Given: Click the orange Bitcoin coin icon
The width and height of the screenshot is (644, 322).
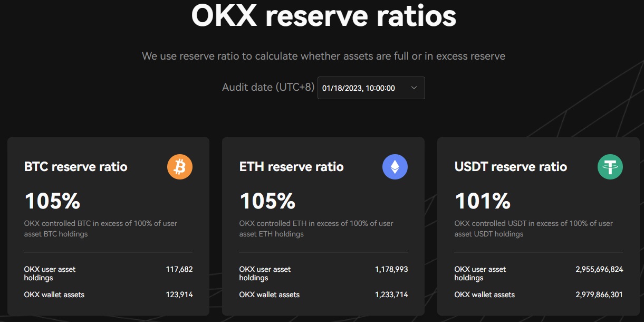Looking at the screenshot, I should click(180, 167).
